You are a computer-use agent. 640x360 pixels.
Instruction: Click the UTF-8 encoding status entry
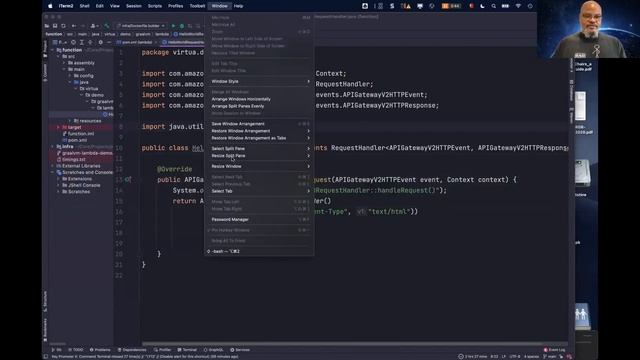(515, 357)
